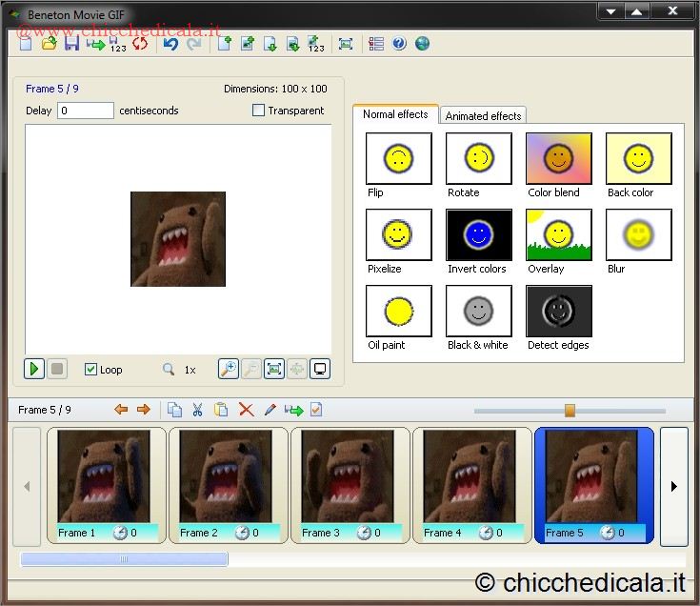700x606 pixels.
Task: Apply the Invert colors effect
Action: [x=478, y=234]
